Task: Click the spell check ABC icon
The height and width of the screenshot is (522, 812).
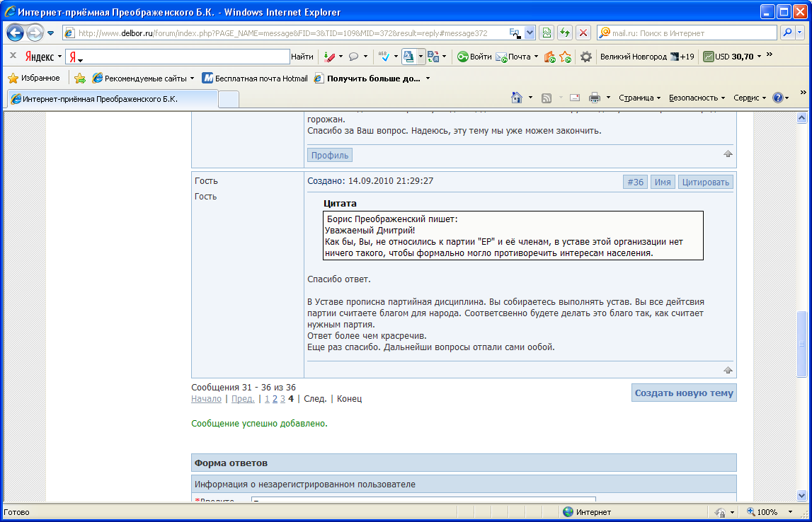Action: tap(384, 57)
